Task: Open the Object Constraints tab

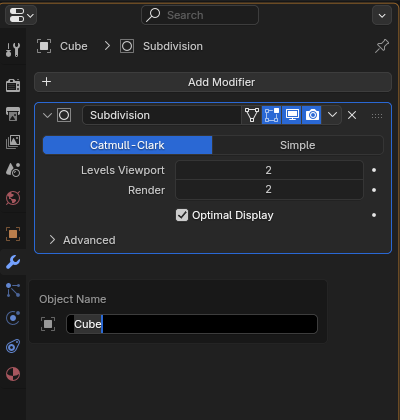Action: pyautogui.click(x=13, y=346)
